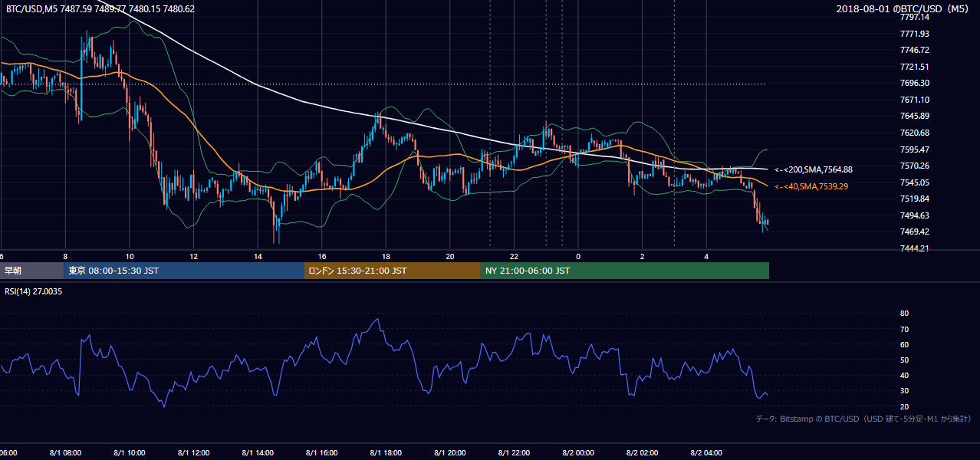Click RSI axis level 40
This screenshot has width=980, height=460.
(x=904, y=375)
